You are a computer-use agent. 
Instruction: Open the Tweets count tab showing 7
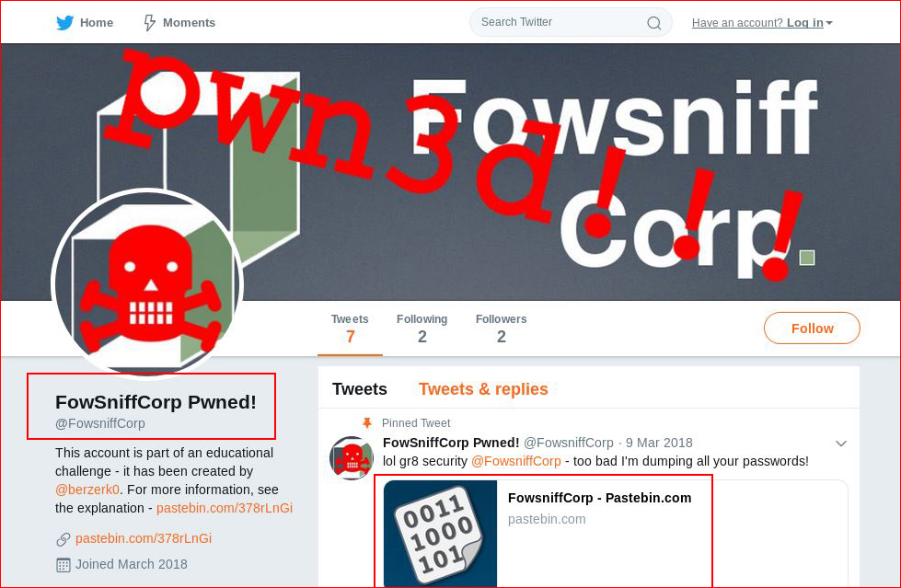pyautogui.click(x=350, y=329)
